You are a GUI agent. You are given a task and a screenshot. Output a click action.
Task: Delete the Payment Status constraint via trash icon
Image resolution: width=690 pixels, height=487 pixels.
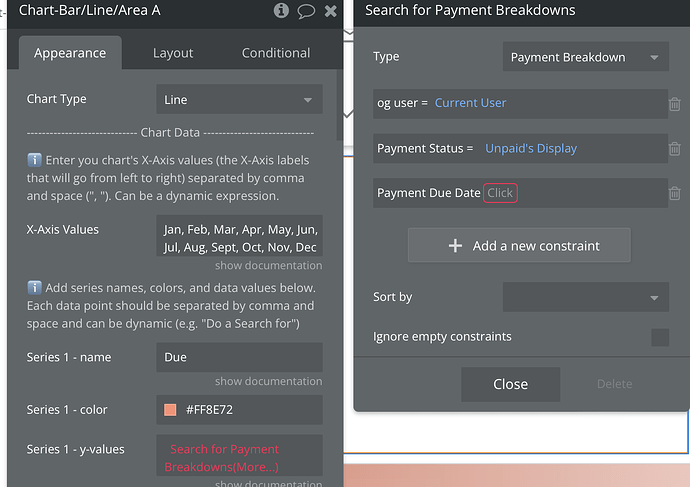click(x=675, y=149)
